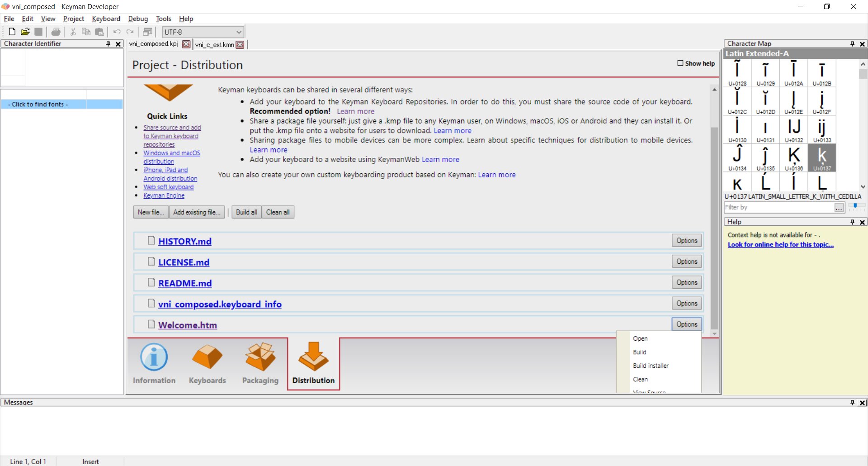Select the Distribution project page
The width and height of the screenshot is (868, 466).
tap(313, 364)
